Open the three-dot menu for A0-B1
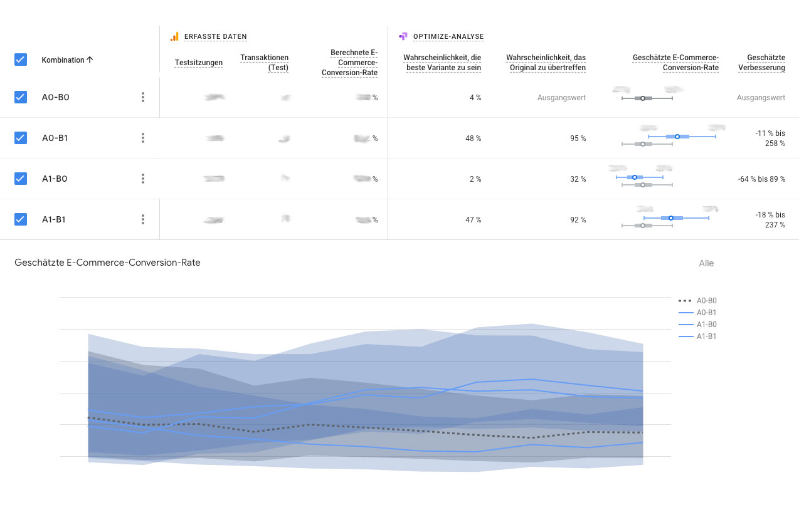This screenshot has height=532, width=799. (x=143, y=138)
